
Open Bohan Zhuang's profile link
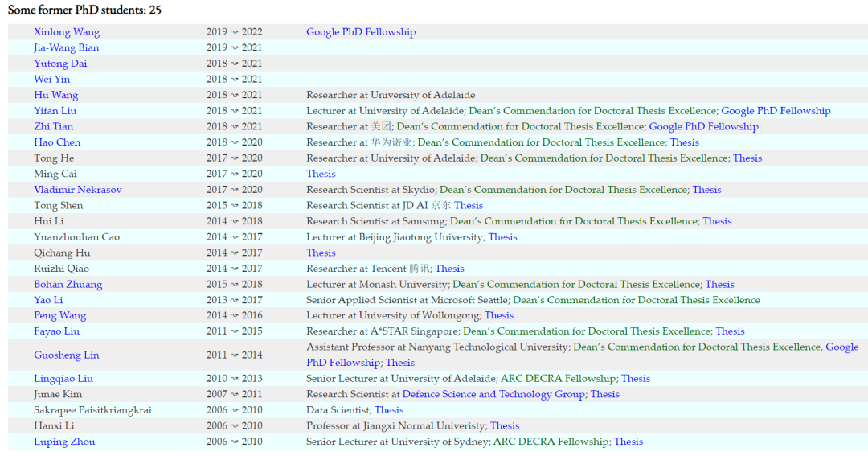(68, 285)
